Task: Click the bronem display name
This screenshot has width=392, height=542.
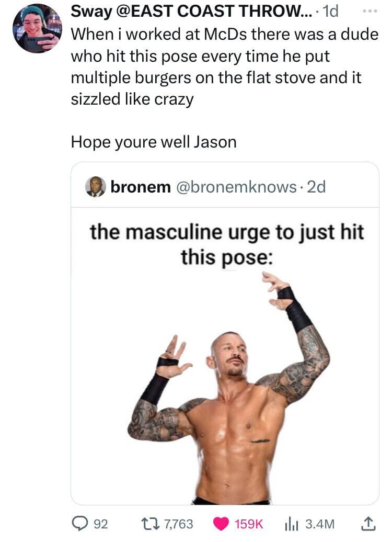Action: point(141,187)
